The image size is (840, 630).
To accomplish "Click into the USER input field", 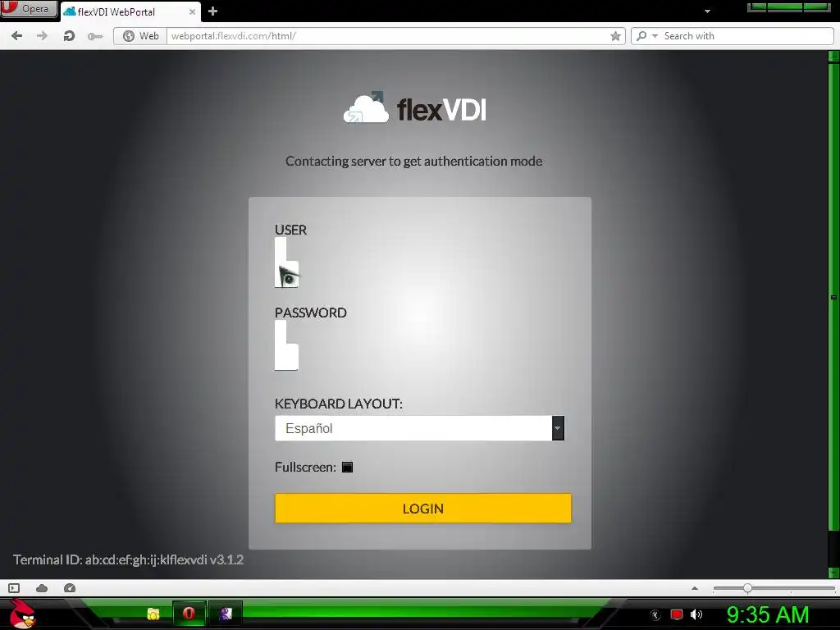I will pyautogui.click(x=286, y=262).
